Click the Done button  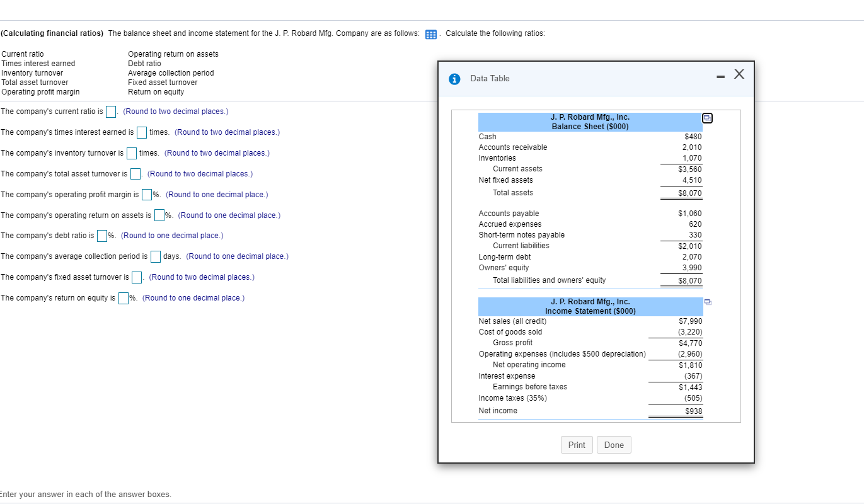pos(613,445)
